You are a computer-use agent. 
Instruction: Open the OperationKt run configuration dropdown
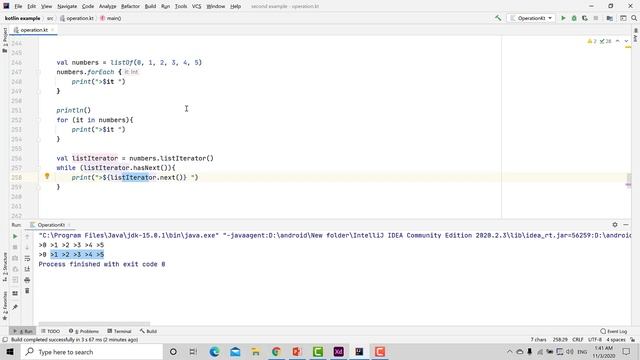coord(531,18)
